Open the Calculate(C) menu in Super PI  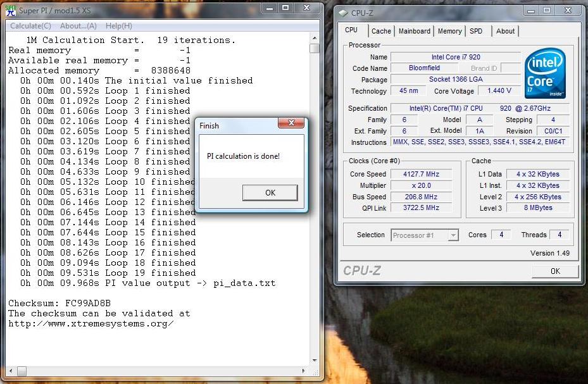[30, 26]
